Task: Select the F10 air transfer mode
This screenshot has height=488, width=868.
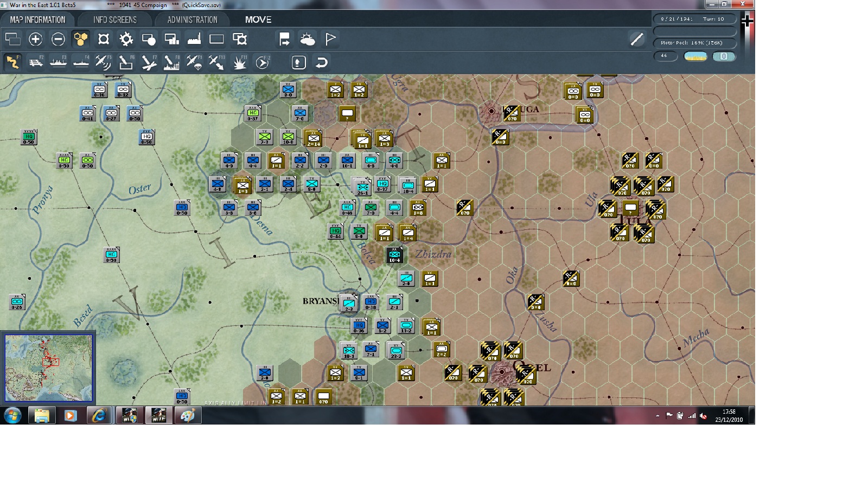Action: click(216, 62)
